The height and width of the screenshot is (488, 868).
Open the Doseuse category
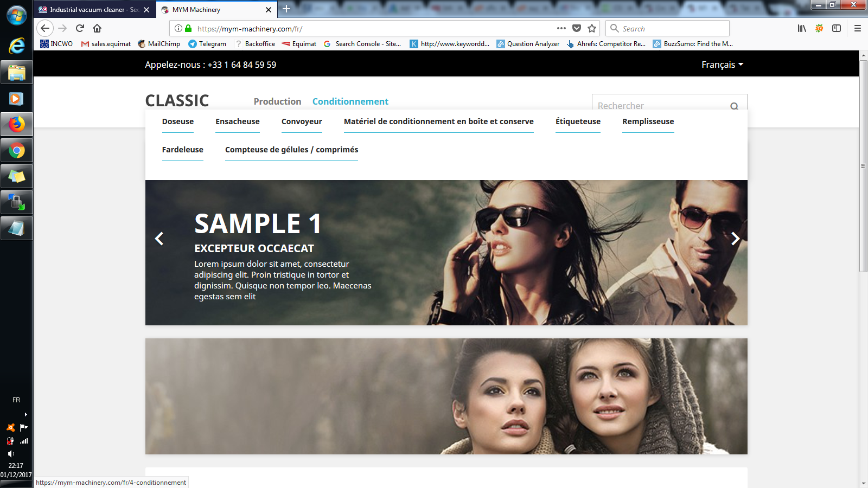point(178,121)
